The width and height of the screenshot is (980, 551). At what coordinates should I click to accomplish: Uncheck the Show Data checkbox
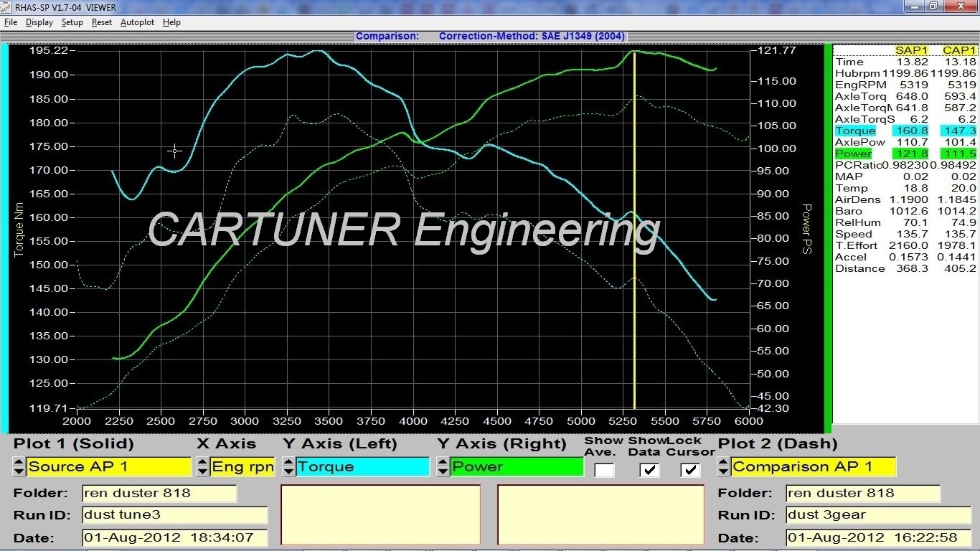point(649,470)
